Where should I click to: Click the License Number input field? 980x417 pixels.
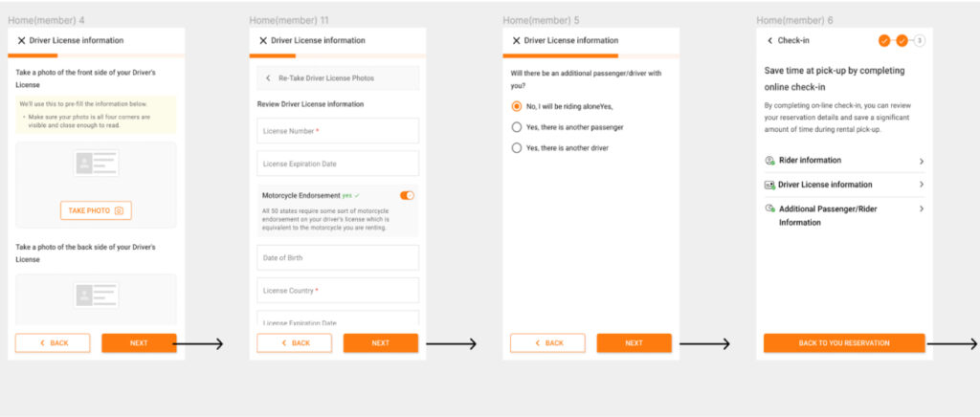click(338, 131)
